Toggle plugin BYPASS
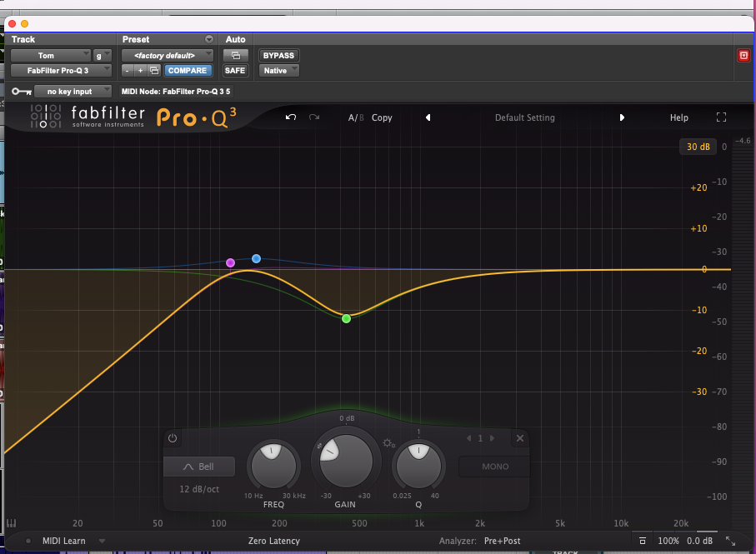The height and width of the screenshot is (554, 756). click(x=278, y=55)
